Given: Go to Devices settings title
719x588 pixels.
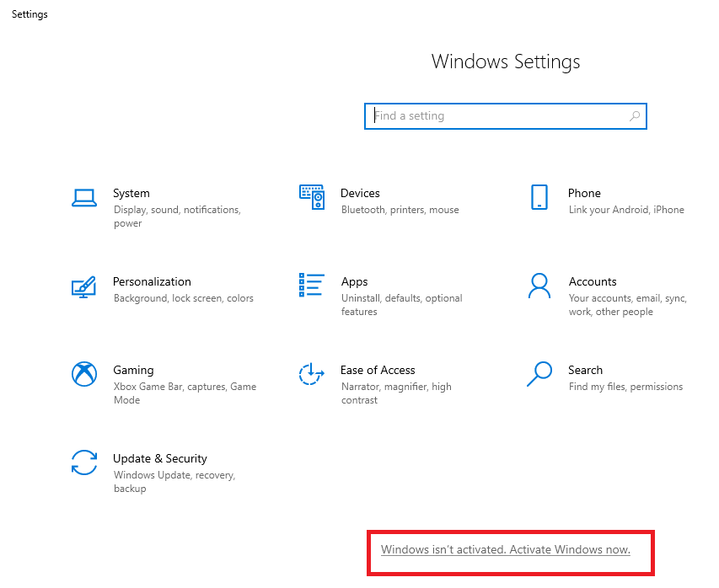Looking at the screenshot, I should (x=360, y=193).
